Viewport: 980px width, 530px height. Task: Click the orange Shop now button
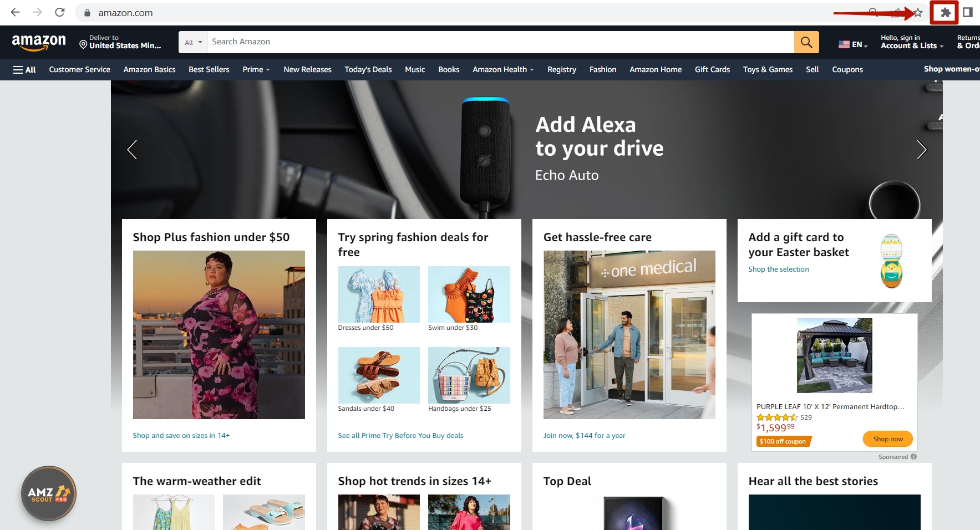888,439
